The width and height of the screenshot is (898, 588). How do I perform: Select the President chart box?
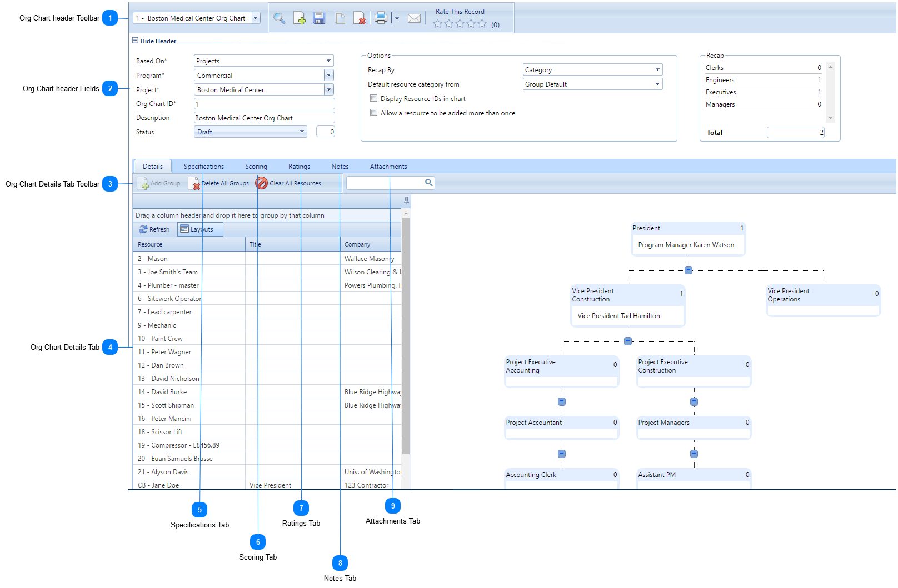[x=689, y=239]
